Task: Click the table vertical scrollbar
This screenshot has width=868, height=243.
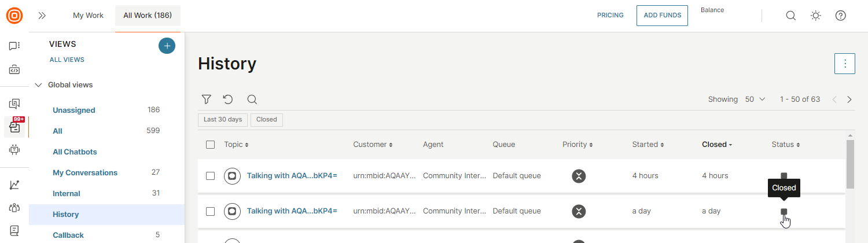Action: 850,164
